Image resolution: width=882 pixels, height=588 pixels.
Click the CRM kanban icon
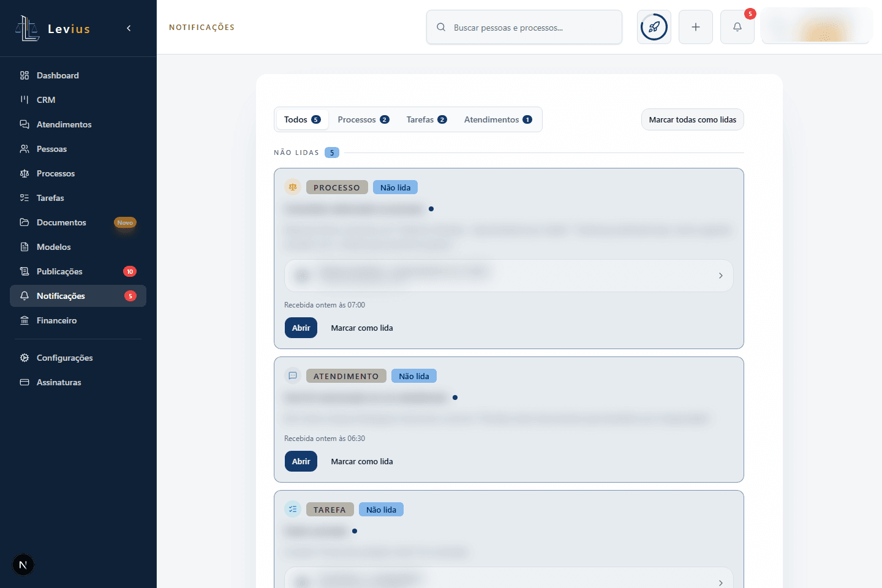(x=24, y=100)
